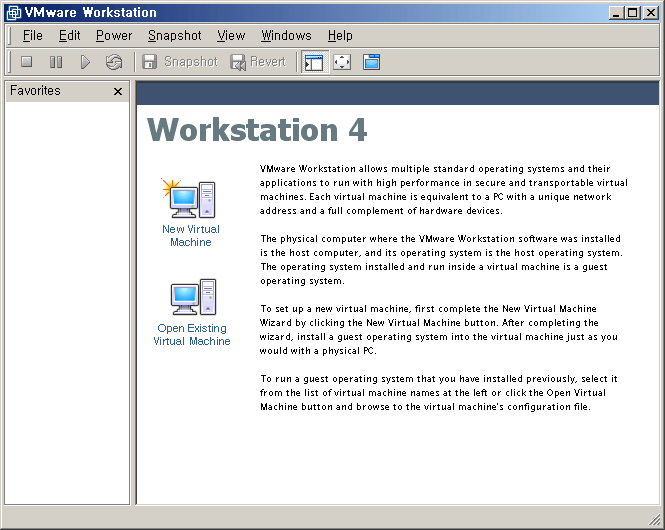
Task: Click the Snapshot toolbar label
Action: [191, 62]
